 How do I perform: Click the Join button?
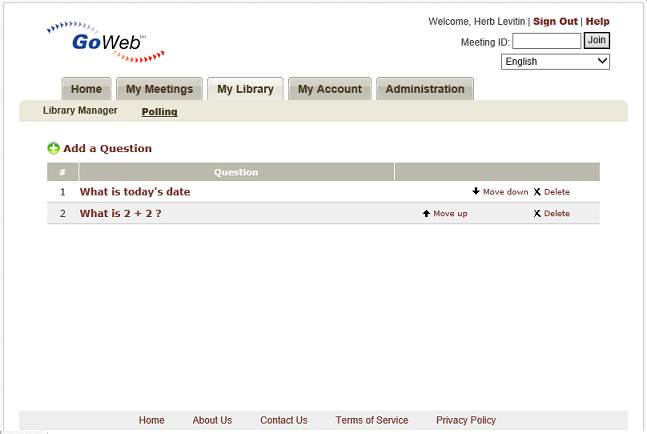pyautogui.click(x=597, y=40)
